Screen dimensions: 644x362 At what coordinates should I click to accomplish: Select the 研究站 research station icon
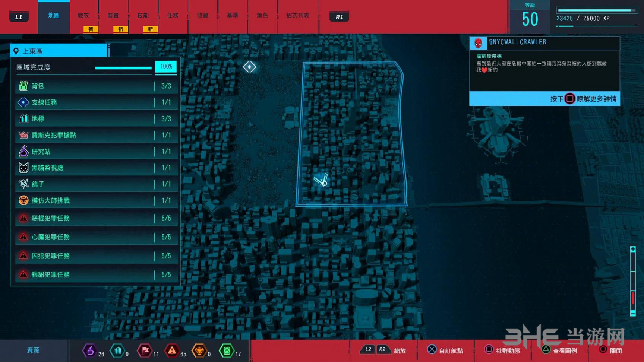point(23,151)
